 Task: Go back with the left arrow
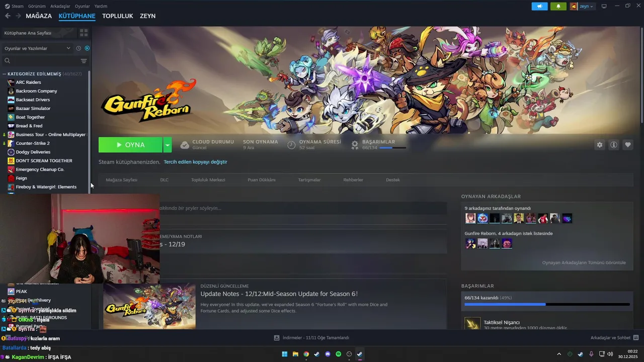(x=8, y=16)
